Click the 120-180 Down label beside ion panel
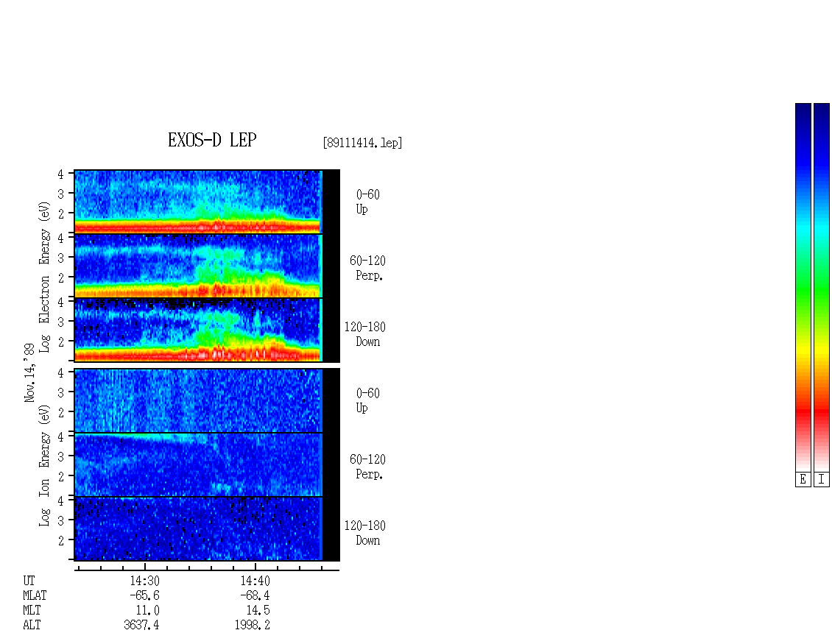832x644 pixels. click(x=365, y=533)
